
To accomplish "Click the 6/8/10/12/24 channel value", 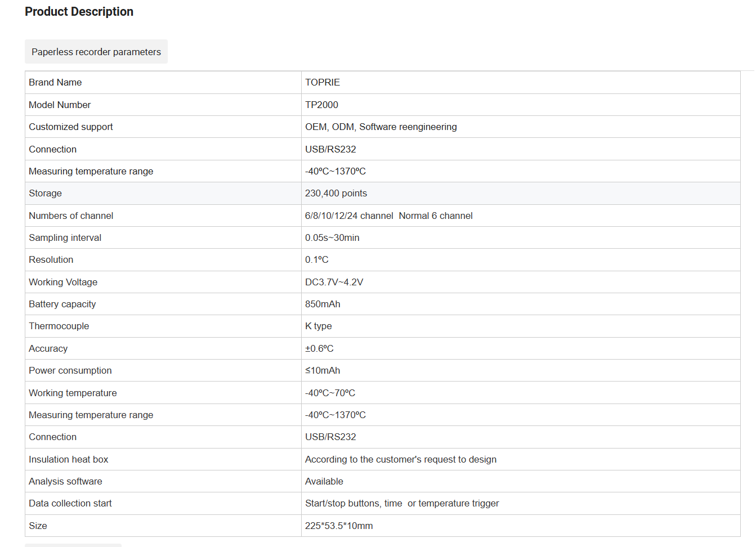I will (x=389, y=216).
